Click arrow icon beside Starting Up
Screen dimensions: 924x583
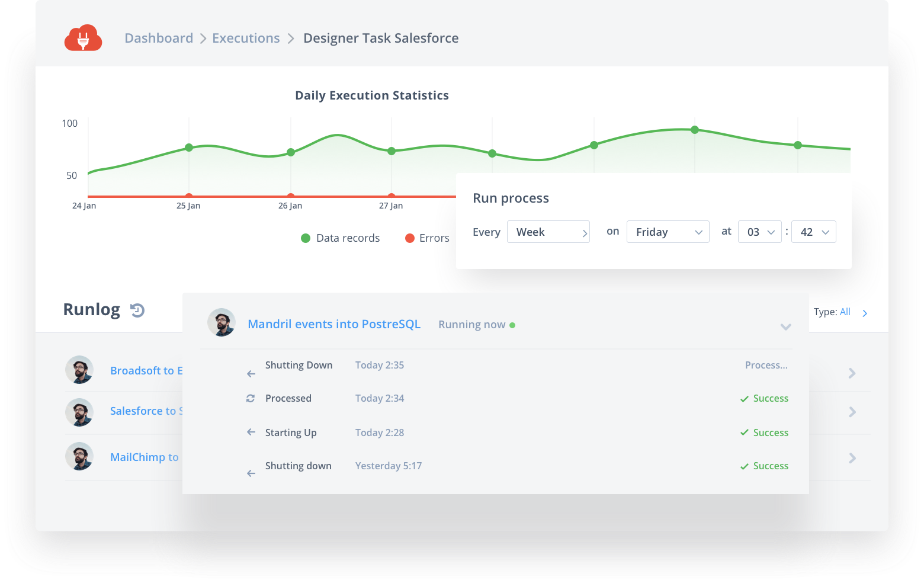[251, 432]
